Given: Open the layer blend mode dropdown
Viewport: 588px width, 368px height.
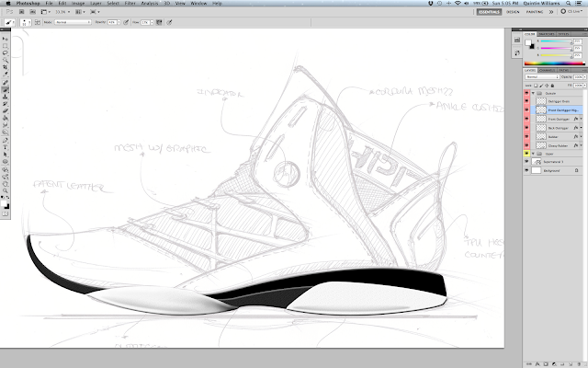Looking at the screenshot, I should [x=542, y=77].
